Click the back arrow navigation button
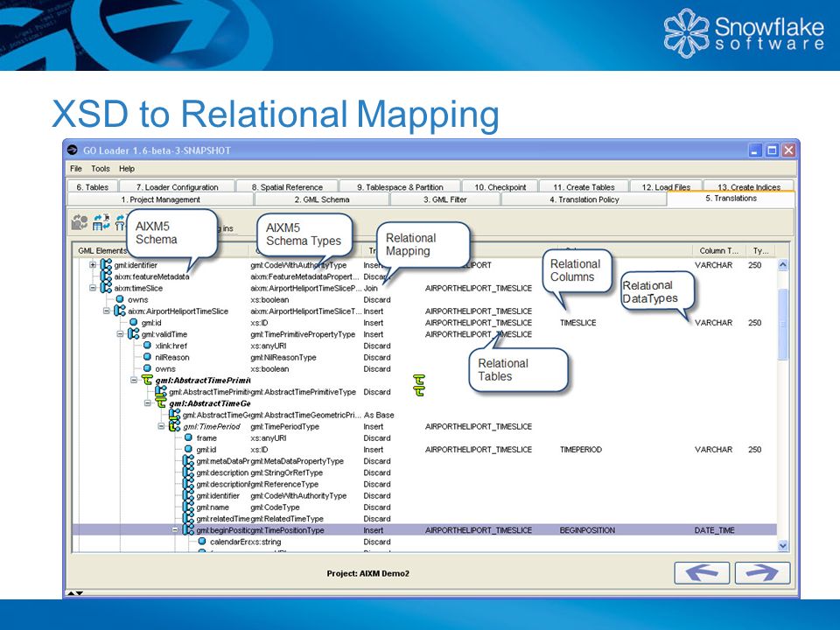 702,572
